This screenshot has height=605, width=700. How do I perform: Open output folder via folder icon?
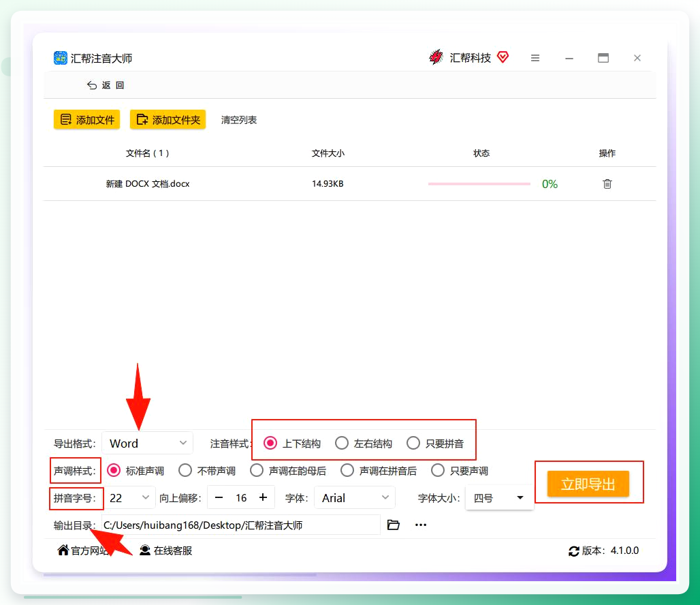coord(393,525)
